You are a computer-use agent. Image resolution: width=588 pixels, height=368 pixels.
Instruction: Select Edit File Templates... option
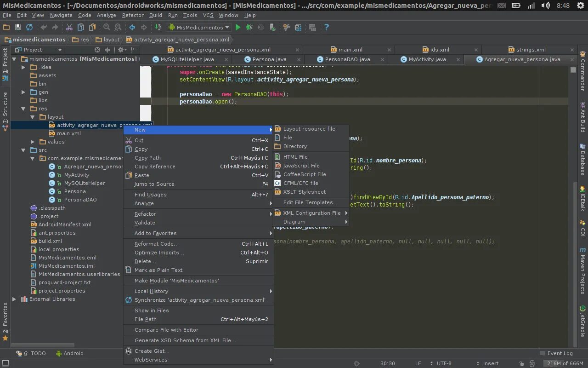311,202
